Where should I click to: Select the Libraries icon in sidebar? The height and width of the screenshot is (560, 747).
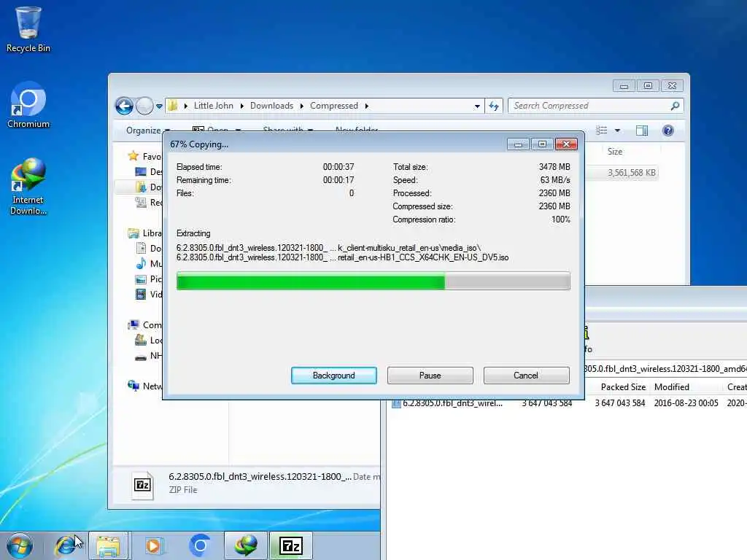(x=133, y=233)
